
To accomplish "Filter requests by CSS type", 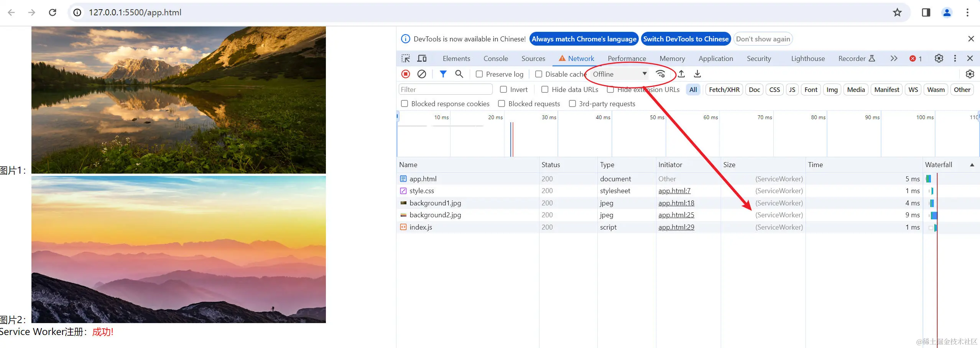I will [x=774, y=90].
